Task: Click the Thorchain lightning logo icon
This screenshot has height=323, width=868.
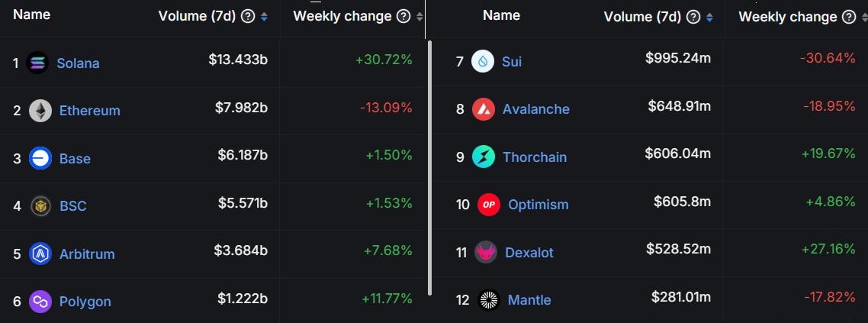Action: point(484,157)
